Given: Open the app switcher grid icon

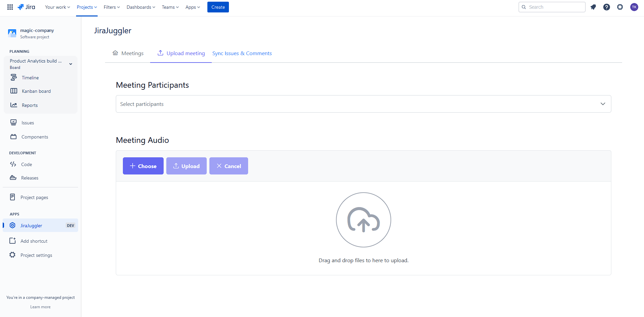Looking at the screenshot, I should (x=10, y=7).
